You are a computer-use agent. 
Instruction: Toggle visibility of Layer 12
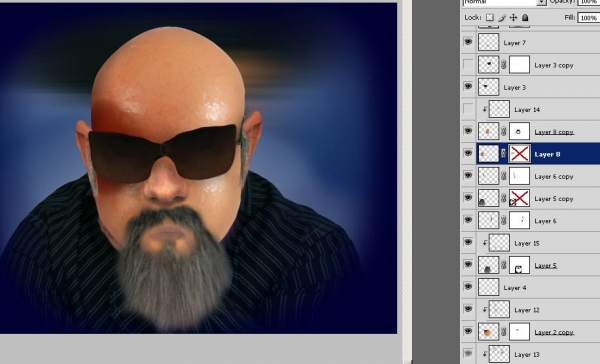468,309
